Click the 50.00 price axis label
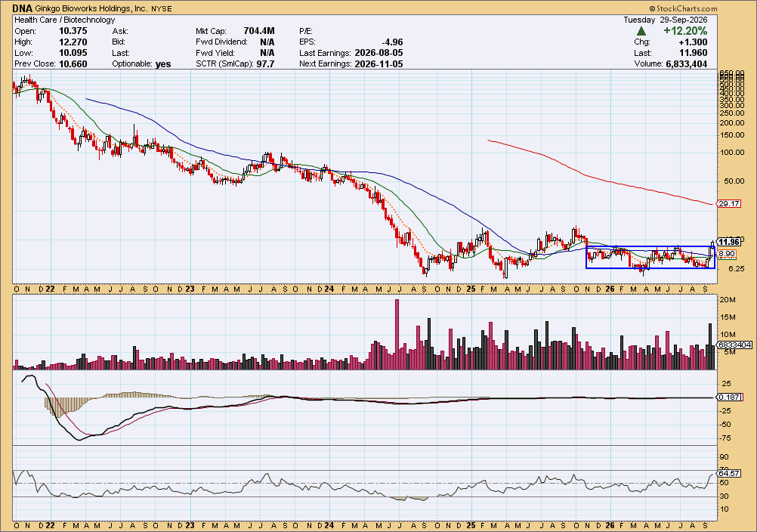Image resolution: width=757 pixels, height=532 pixels. point(734,181)
